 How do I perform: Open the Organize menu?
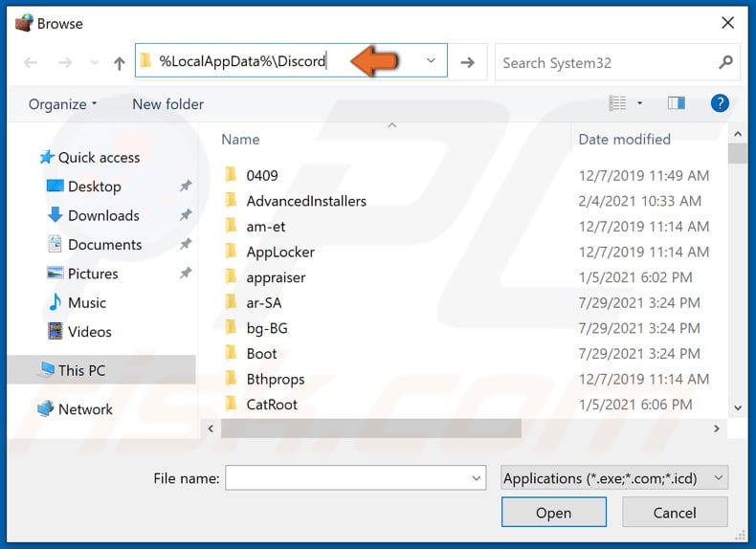[62, 104]
